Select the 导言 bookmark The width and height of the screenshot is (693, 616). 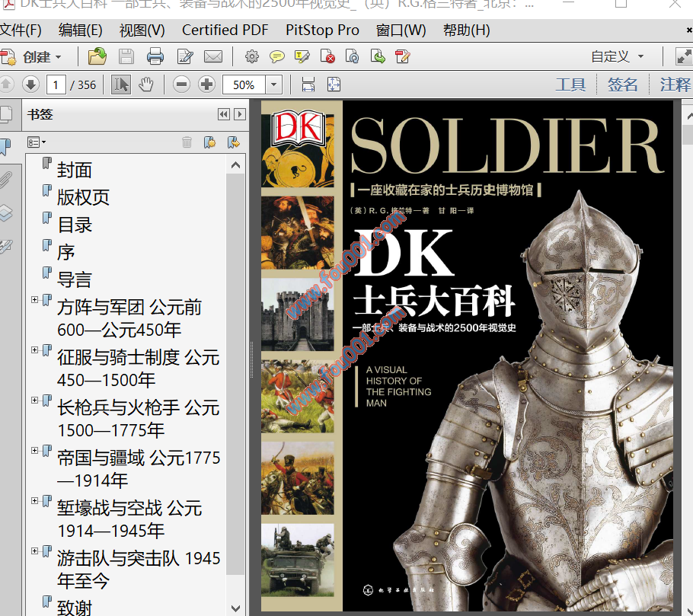[75, 279]
